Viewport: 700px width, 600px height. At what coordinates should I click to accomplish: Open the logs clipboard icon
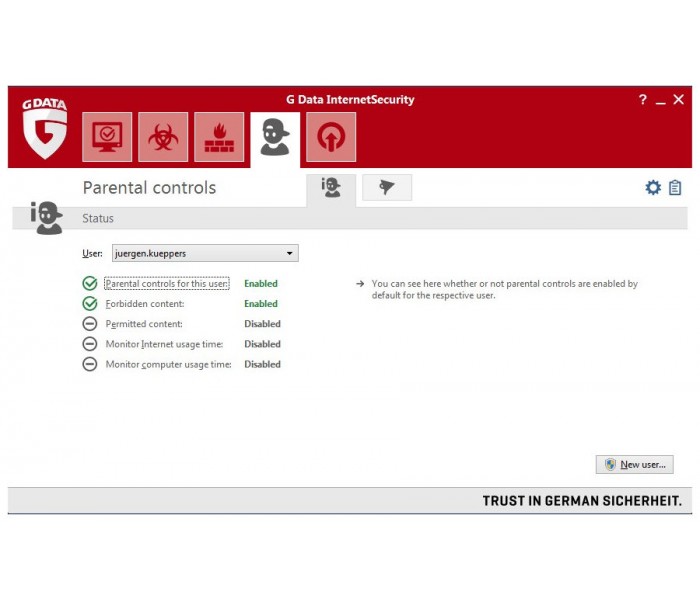675,188
